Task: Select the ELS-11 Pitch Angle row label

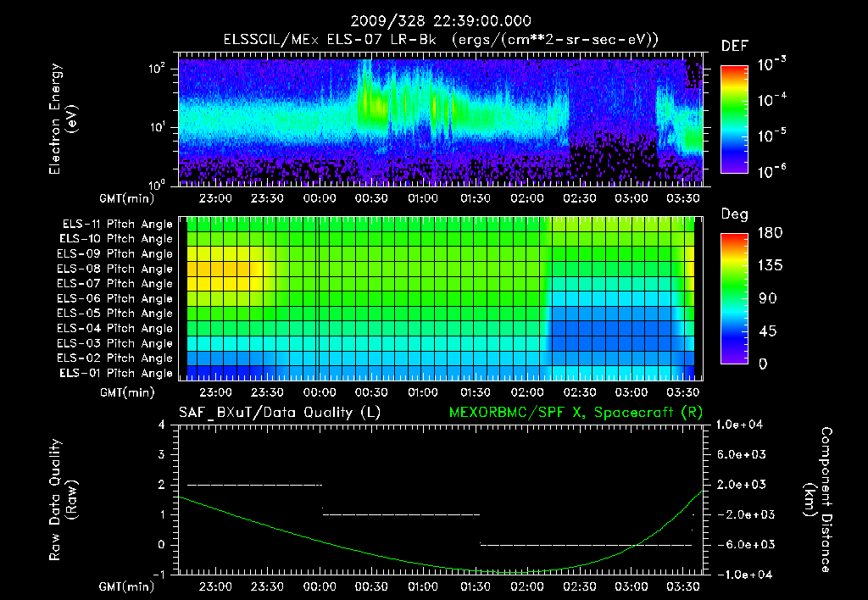Action: tap(117, 225)
